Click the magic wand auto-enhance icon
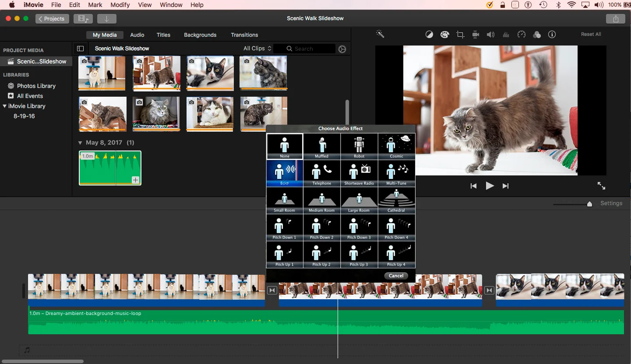The image size is (631, 364). point(380,34)
